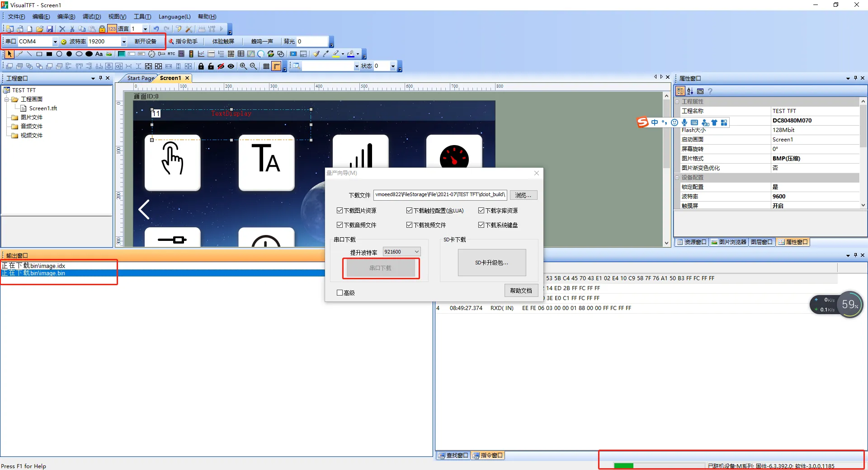Add a QR code control
Viewport: 868px width, 470px height.
[231, 54]
